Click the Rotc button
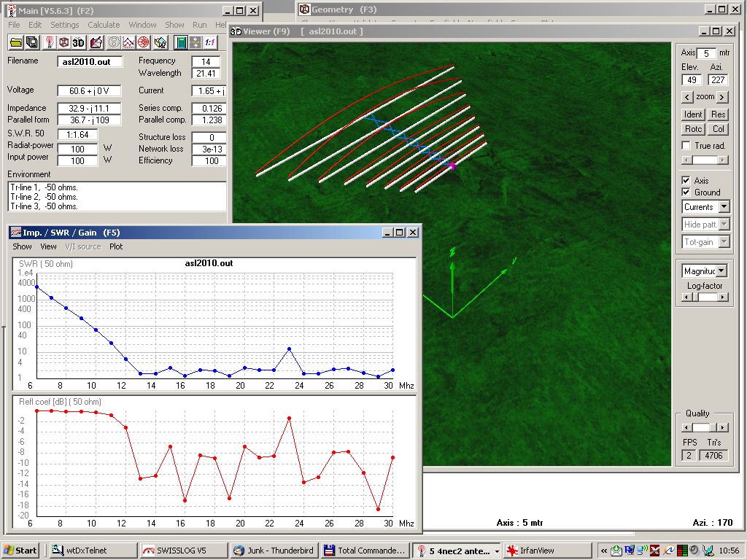 [693, 129]
